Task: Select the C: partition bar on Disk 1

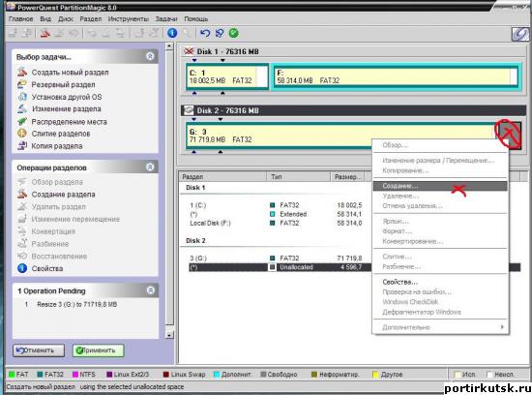Action: 227,76
